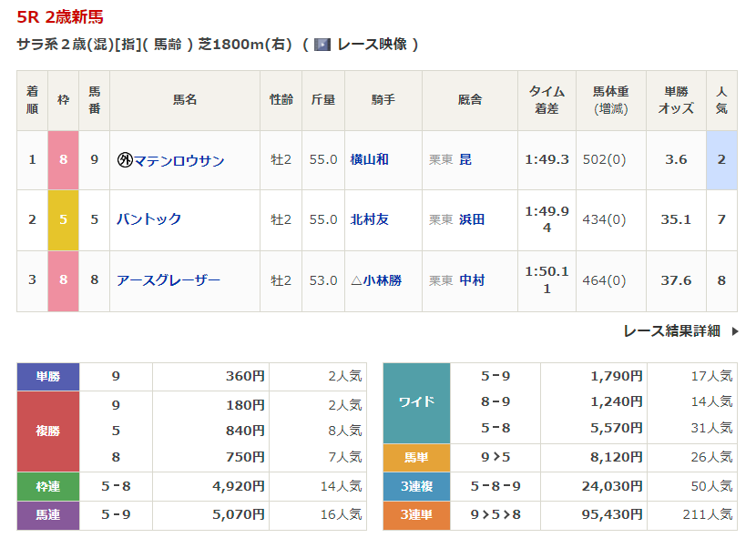Viewport: 756px width, 538px height.
Task: Click the orange 3連単 payout label
Action: click(416, 515)
